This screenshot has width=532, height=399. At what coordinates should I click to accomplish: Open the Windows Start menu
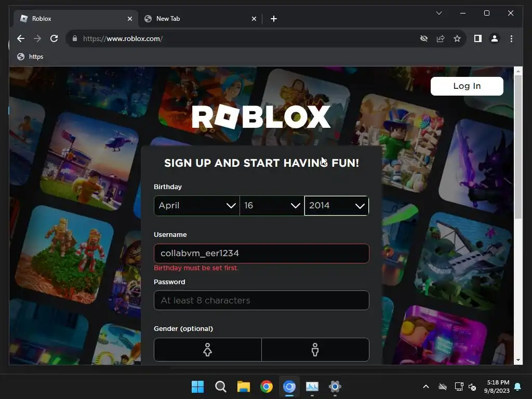point(197,387)
